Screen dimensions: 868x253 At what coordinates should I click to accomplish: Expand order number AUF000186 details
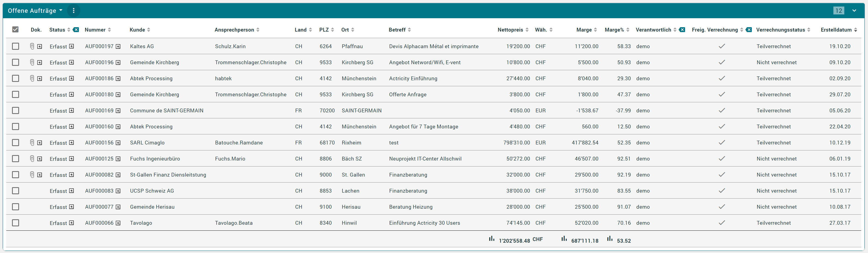(x=118, y=79)
